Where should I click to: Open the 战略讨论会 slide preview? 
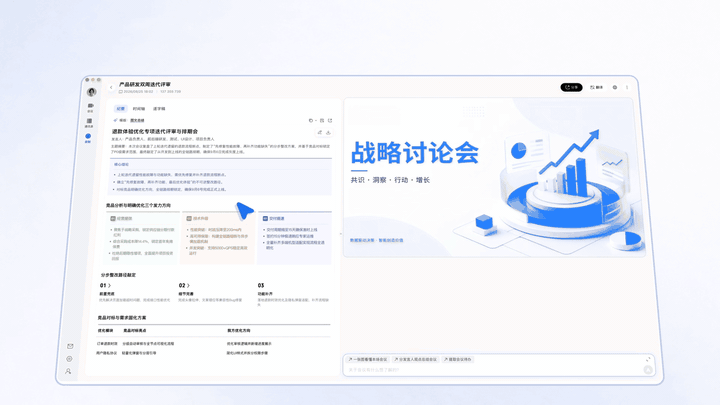[x=494, y=177]
